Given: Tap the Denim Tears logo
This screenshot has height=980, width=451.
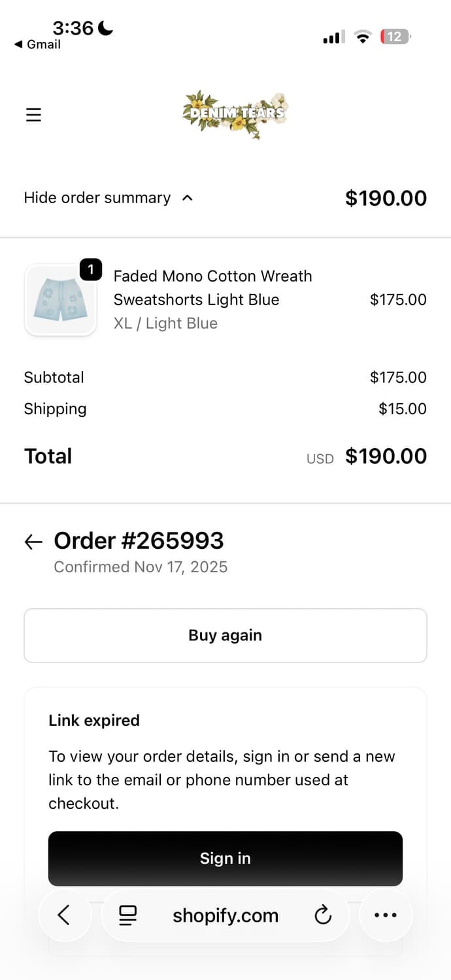Looking at the screenshot, I should coord(235,114).
